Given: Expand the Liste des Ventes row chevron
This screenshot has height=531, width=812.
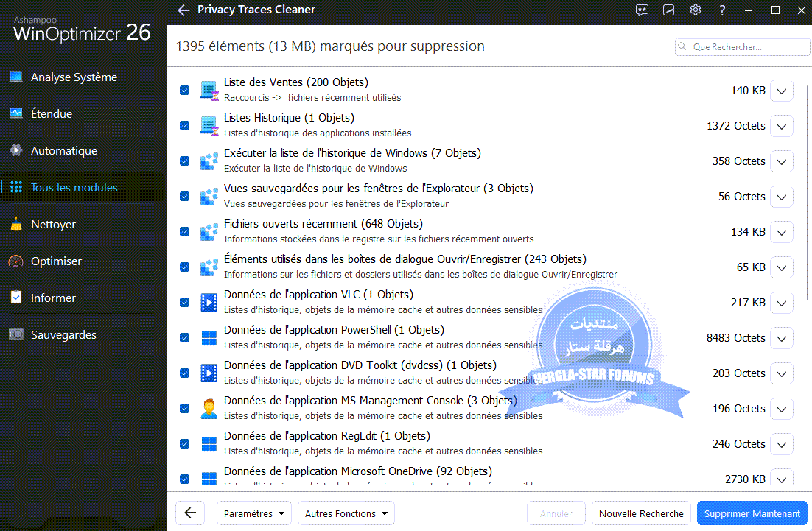Looking at the screenshot, I should tap(782, 91).
